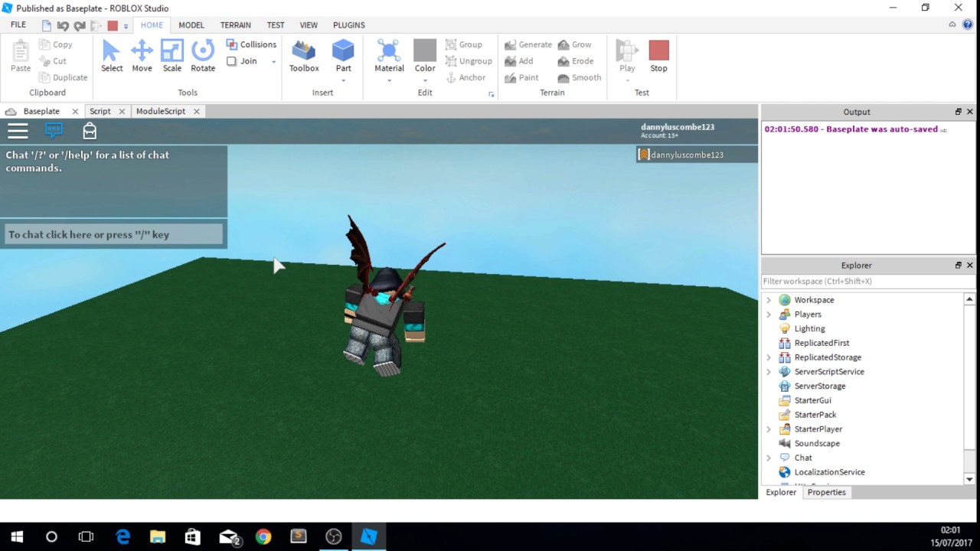
Task: Expand the Workspace node
Action: pyautogui.click(x=769, y=300)
